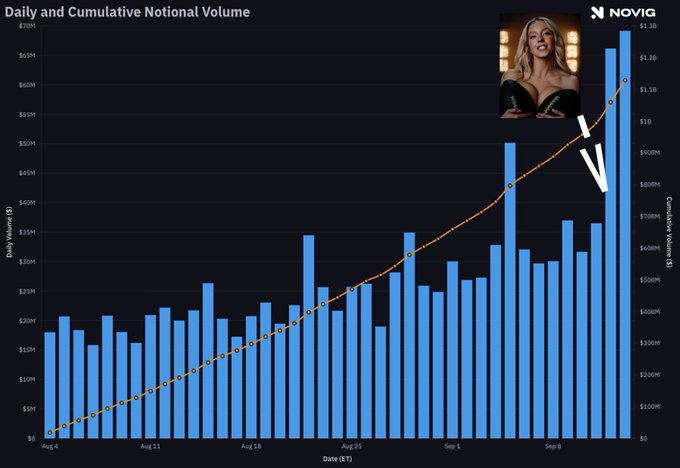Click the 'Date (ET)' axis title

337,458
